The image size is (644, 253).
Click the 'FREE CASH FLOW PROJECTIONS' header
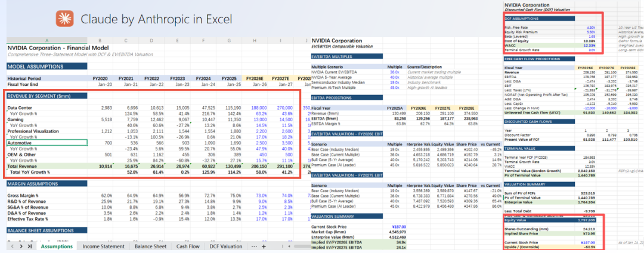click(540, 59)
